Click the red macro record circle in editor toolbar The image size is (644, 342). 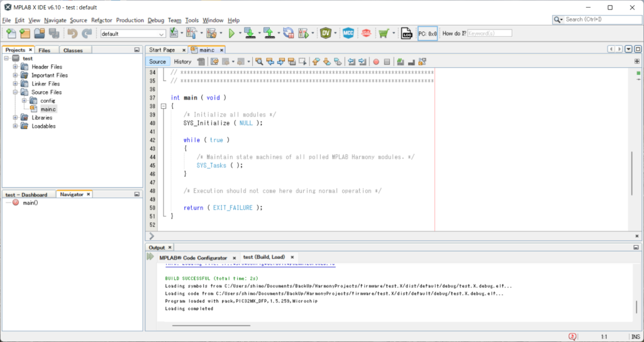pyautogui.click(x=376, y=62)
